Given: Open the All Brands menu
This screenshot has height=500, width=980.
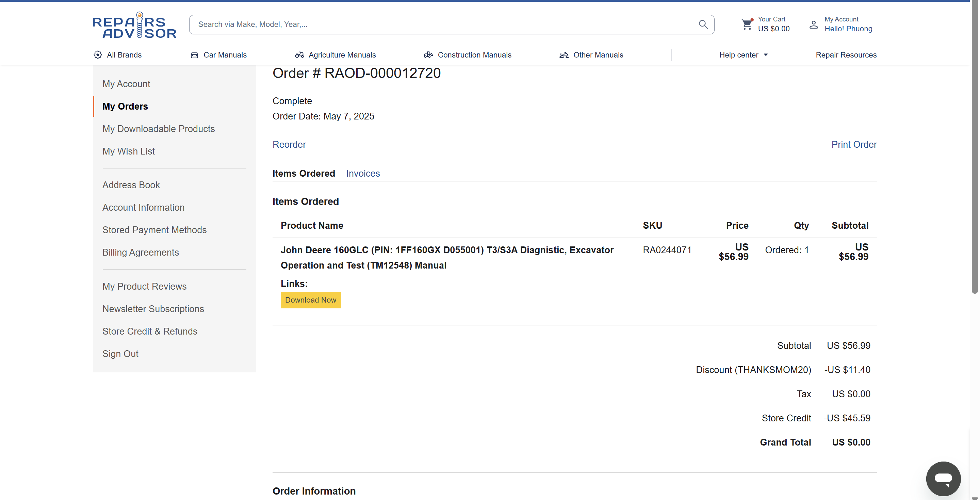Looking at the screenshot, I should pyautogui.click(x=117, y=55).
